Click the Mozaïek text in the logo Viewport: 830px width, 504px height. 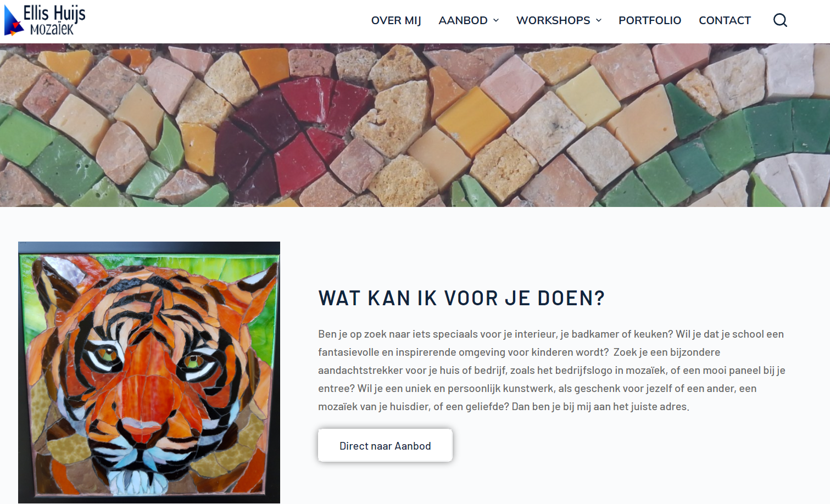click(x=52, y=29)
